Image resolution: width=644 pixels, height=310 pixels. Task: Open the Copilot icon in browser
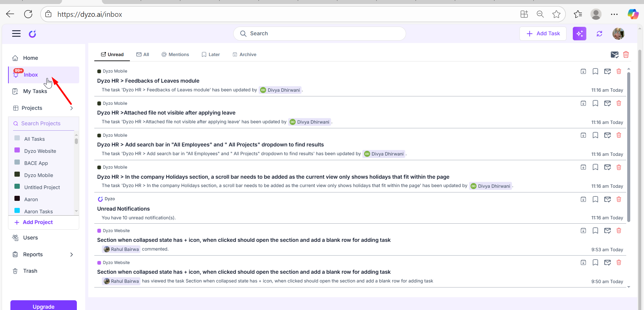(633, 14)
